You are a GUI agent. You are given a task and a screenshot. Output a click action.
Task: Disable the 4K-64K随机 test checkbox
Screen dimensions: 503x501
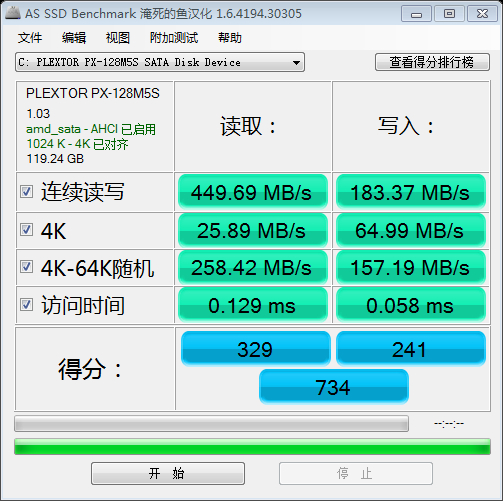[x=26, y=267]
